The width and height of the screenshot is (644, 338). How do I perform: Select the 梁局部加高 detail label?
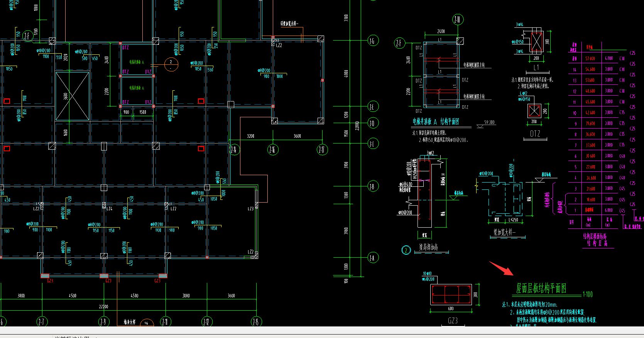pyautogui.click(x=429, y=247)
